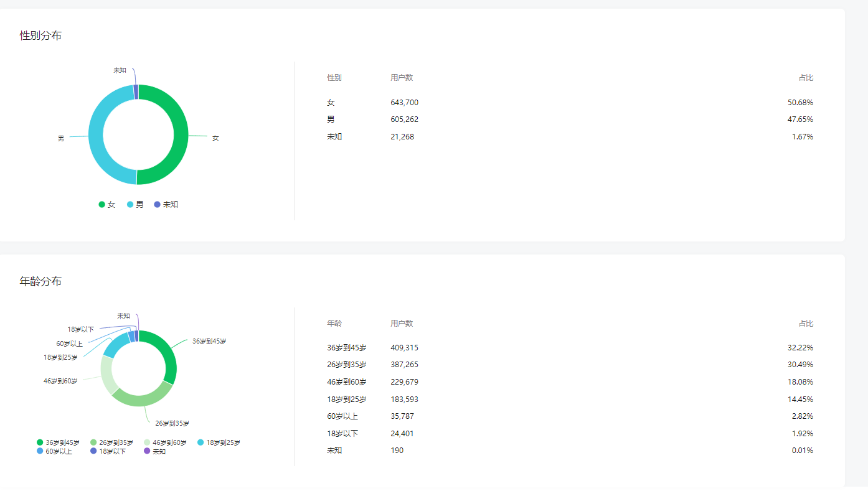This screenshot has height=491, width=868.
Task: Click the 用户数 header in age table
Action: pos(402,324)
